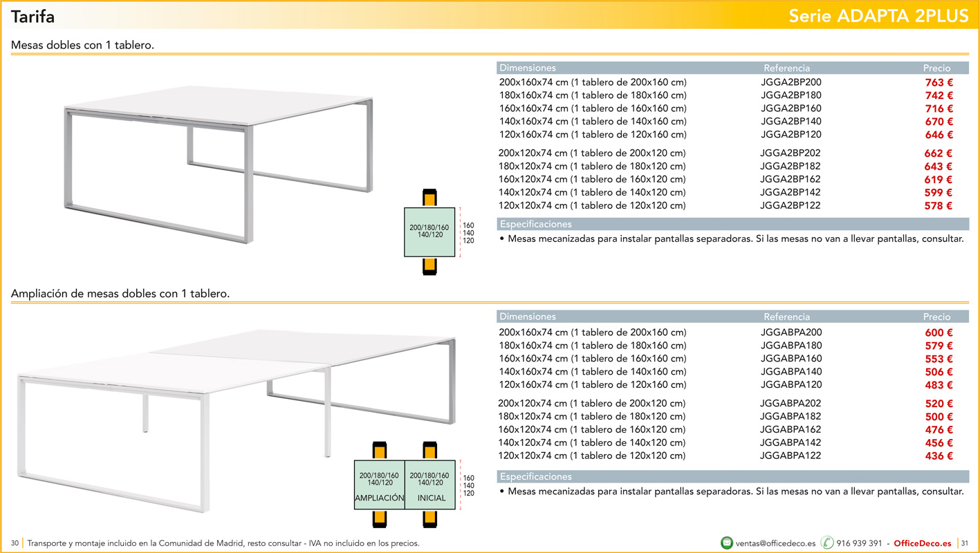Click the green phone icon in footer
This screenshot has width=980, height=553.
pyautogui.click(x=827, y=543)
